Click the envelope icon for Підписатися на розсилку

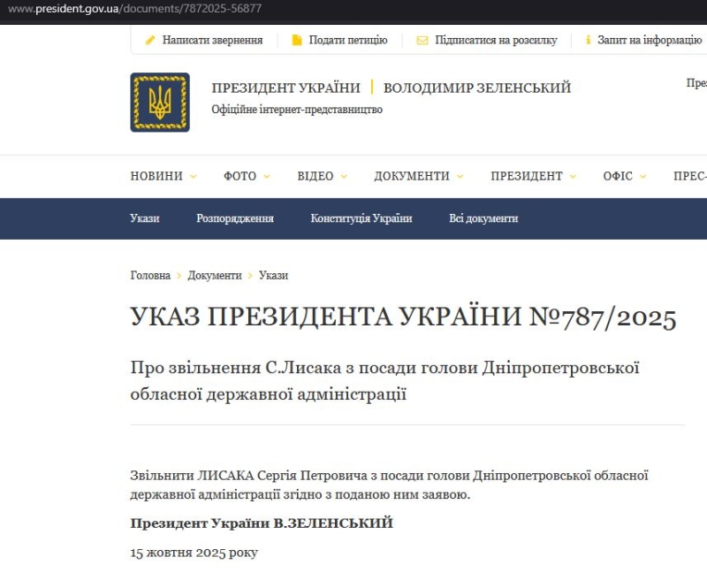[x=422, y=40]
